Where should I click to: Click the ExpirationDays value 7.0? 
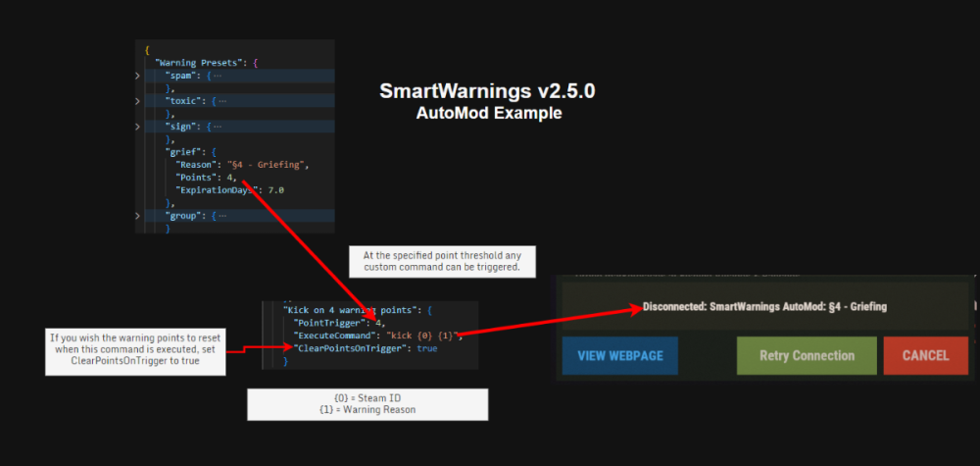pyautogui.click(x=275, y=190)
